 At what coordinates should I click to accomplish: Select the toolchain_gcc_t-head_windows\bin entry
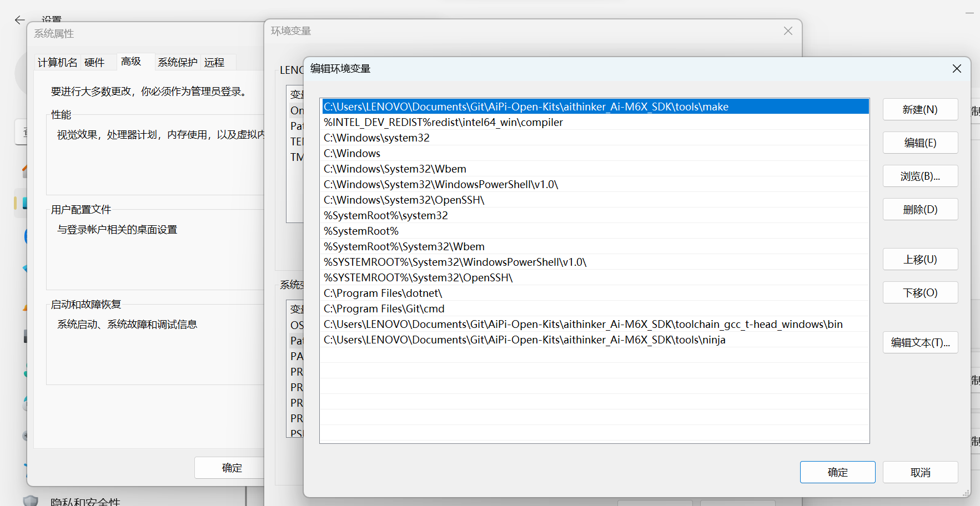(x=595, y=324)
